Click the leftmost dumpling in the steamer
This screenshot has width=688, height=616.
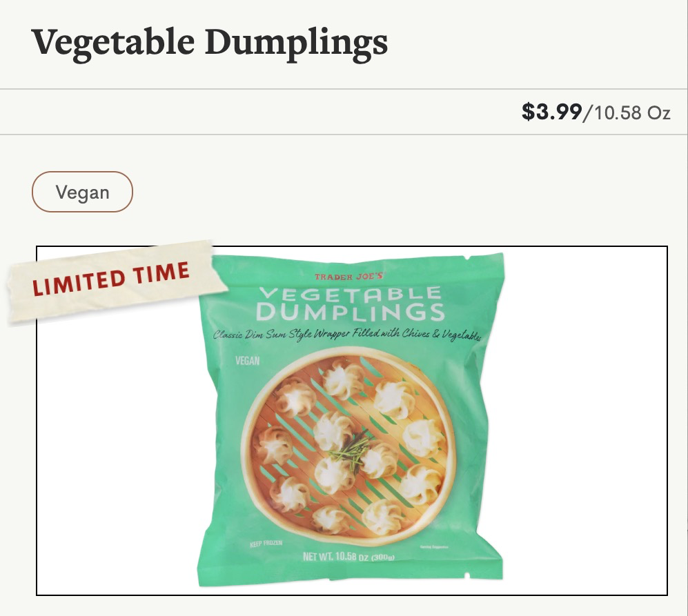coord(273,445)
